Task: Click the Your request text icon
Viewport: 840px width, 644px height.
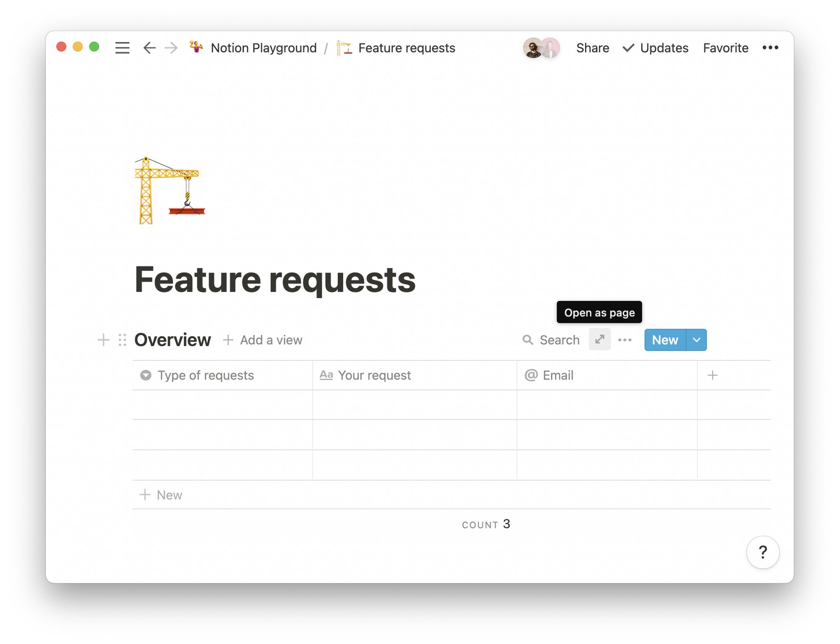Action: 327,376
